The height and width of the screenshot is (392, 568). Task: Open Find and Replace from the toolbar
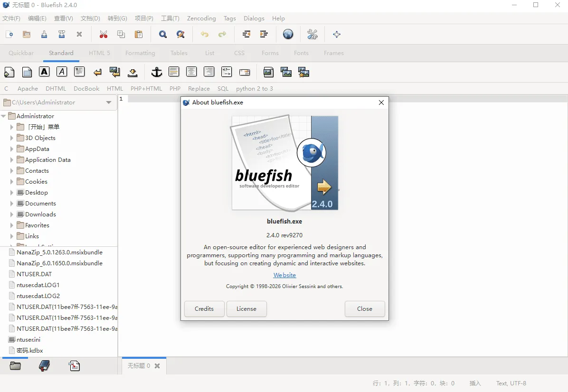(x=180, y=34)
